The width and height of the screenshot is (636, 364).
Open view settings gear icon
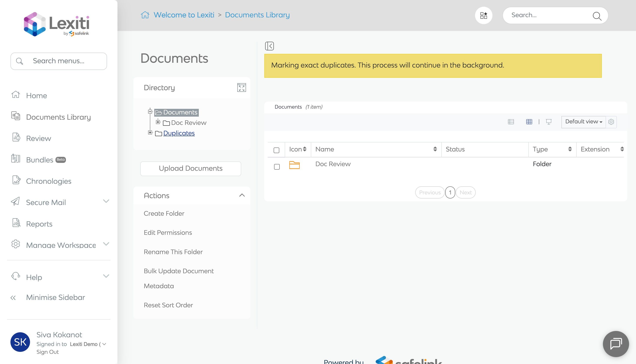tap(611, 122)
